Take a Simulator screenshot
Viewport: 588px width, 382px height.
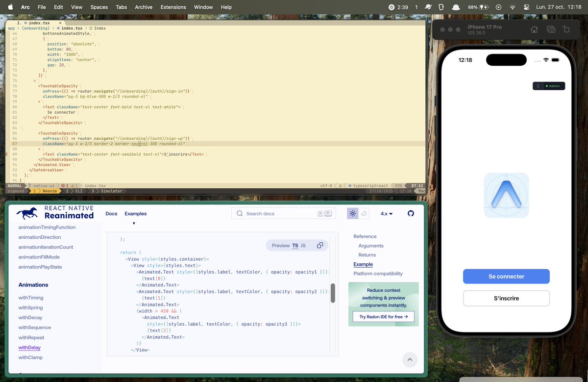click(x=551, y=29)
